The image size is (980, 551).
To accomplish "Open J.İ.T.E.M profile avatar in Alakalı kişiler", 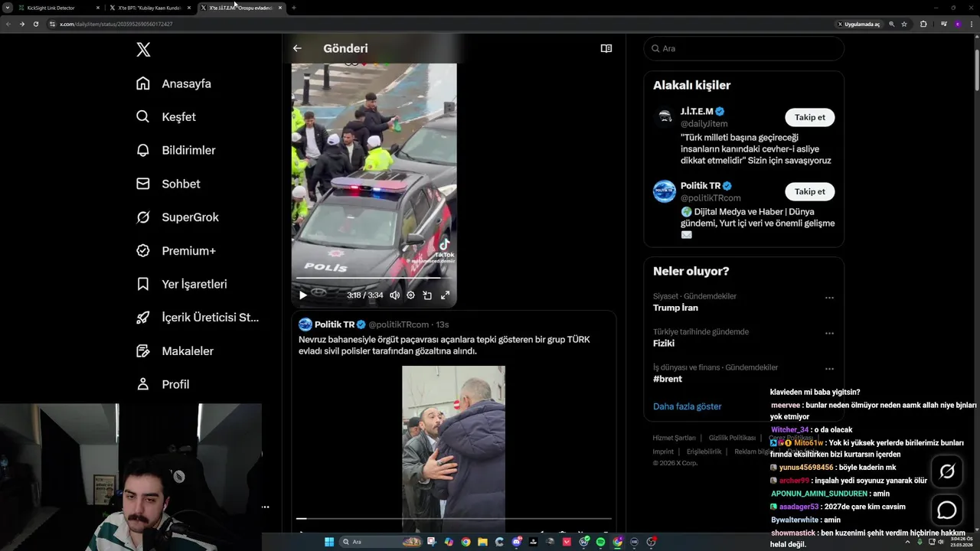I will pyautogui.click(x=664, y=116).
